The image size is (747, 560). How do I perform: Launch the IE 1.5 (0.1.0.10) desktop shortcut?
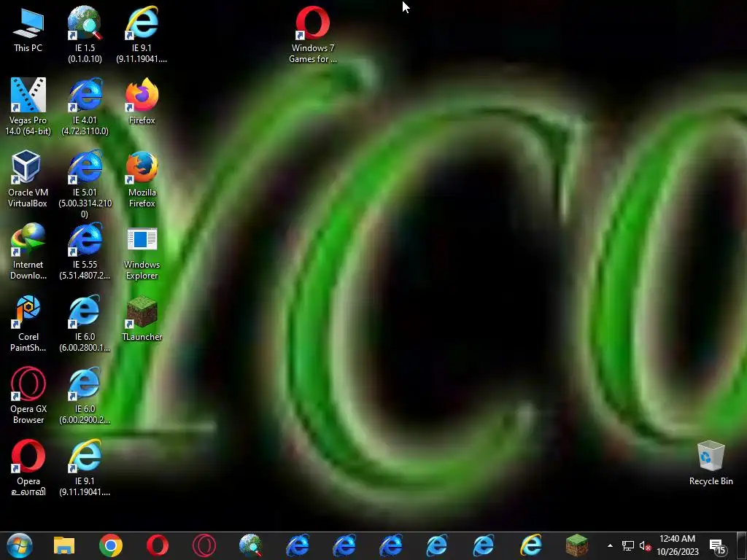tap(85, 34)
